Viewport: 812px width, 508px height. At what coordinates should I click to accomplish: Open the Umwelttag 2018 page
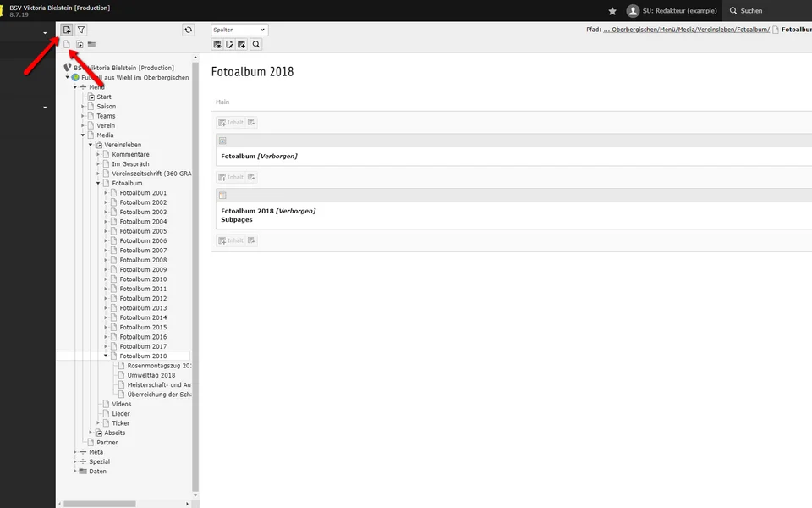coord(151,375)
